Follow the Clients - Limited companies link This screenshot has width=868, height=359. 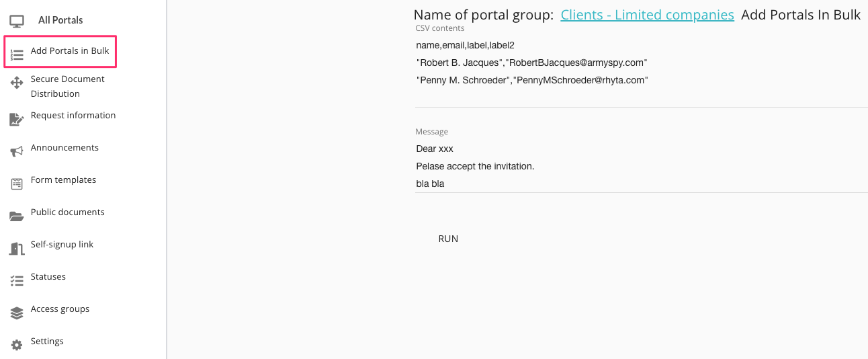[647, 15]
